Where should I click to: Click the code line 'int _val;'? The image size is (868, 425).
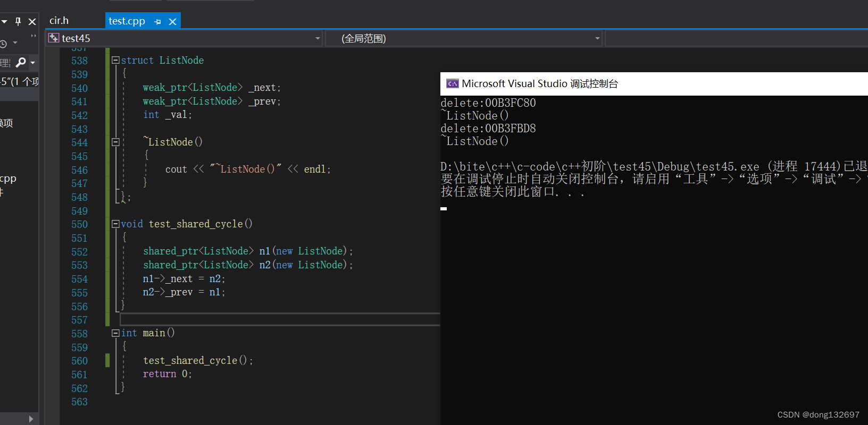point(168,115)
